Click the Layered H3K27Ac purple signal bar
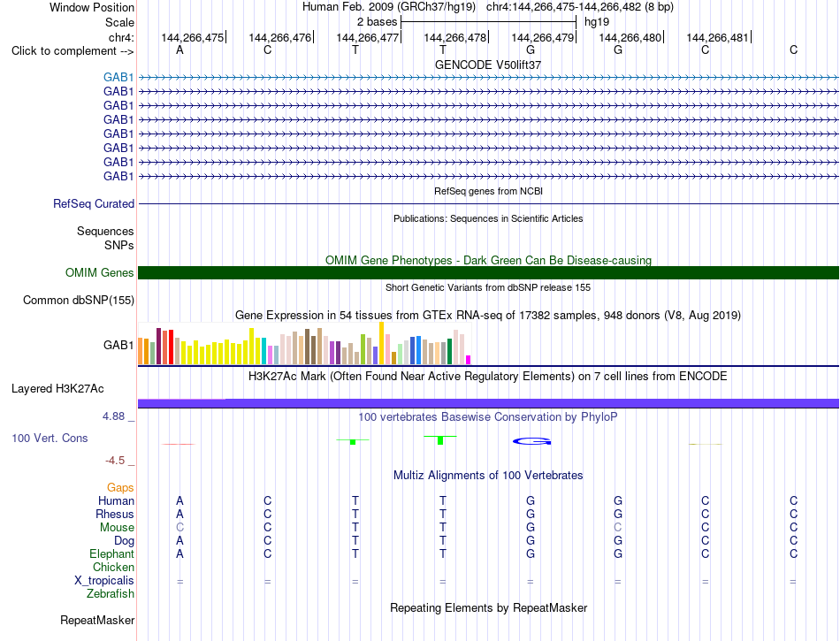This screenshot has height=641, width=840. point(488,403)
